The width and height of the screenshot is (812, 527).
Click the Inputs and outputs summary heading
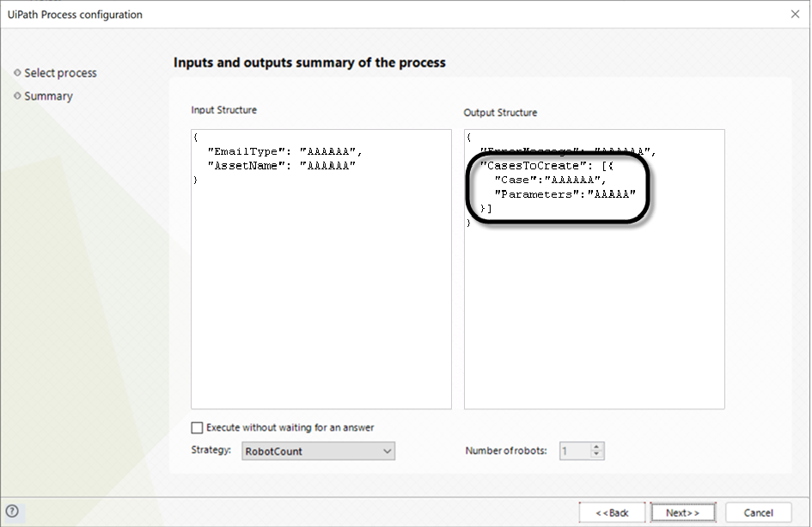[309, 62]
